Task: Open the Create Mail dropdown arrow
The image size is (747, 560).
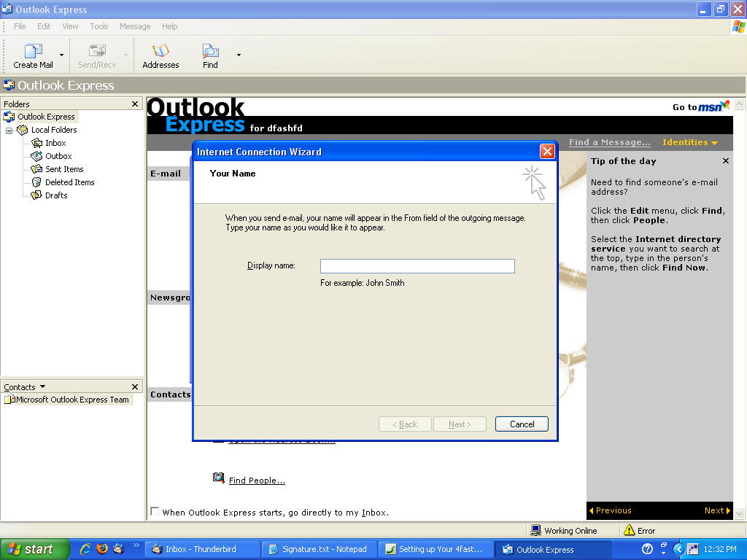Action: (61, 55)
